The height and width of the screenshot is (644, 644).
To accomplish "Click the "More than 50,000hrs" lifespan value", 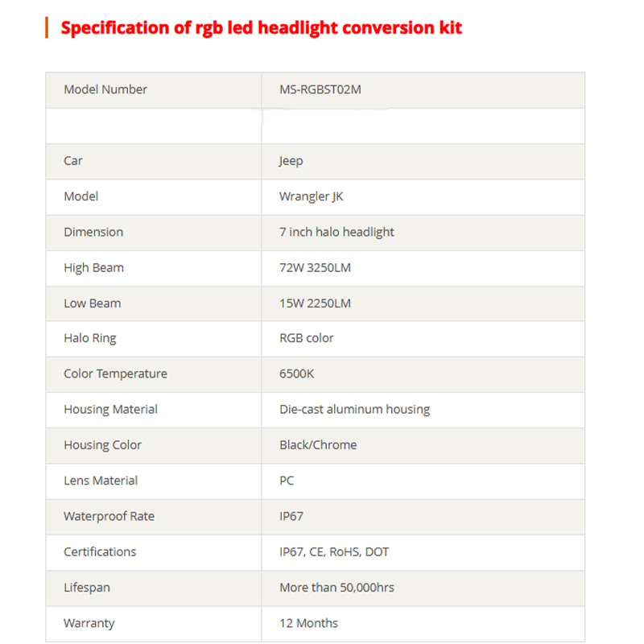I will [336, 588].
